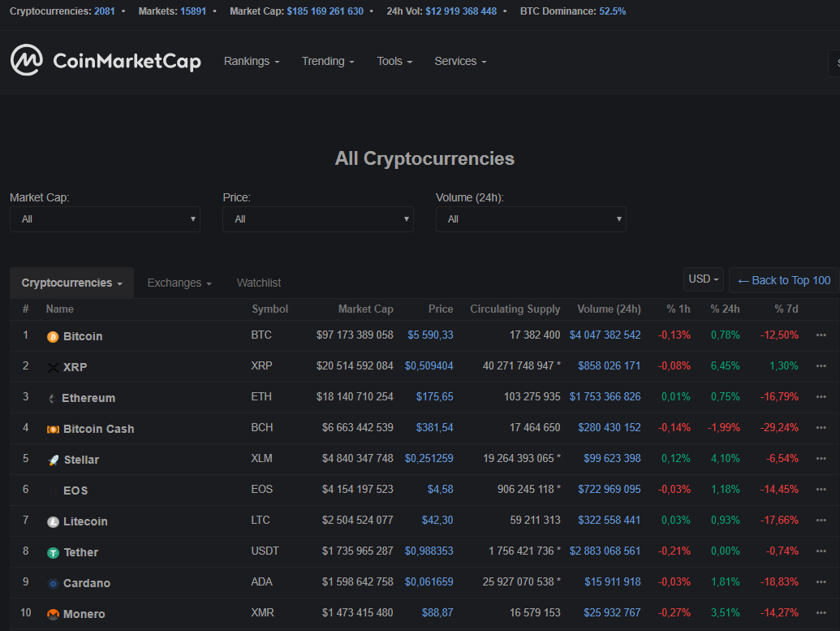The height and width of the screenshot is (631, 840).
Task: Open the Price filter dropdown
Action: point(317,219)
